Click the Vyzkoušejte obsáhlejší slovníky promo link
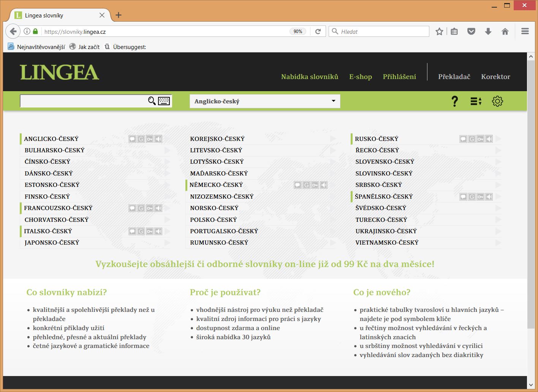This screenshot has height=392, width=538. pyautogui.click(x=265, y=264)
